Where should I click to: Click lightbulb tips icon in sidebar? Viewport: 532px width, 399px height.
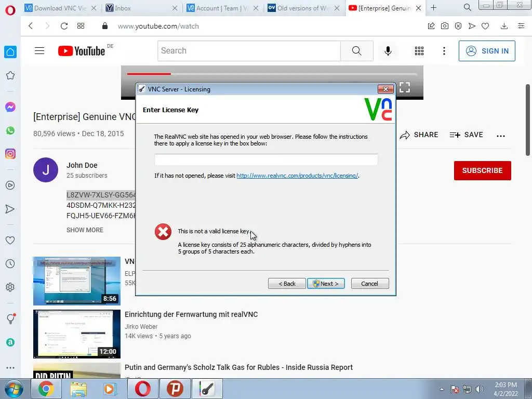(11, 318)
